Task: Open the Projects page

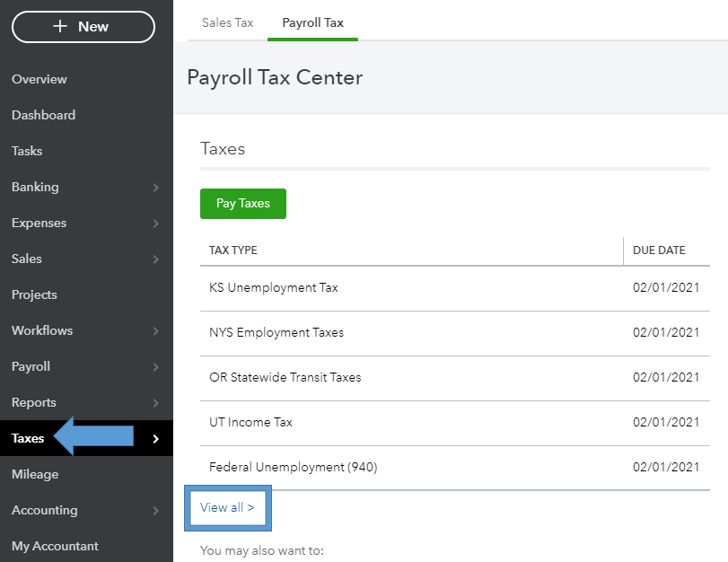Action: (36, 294)
